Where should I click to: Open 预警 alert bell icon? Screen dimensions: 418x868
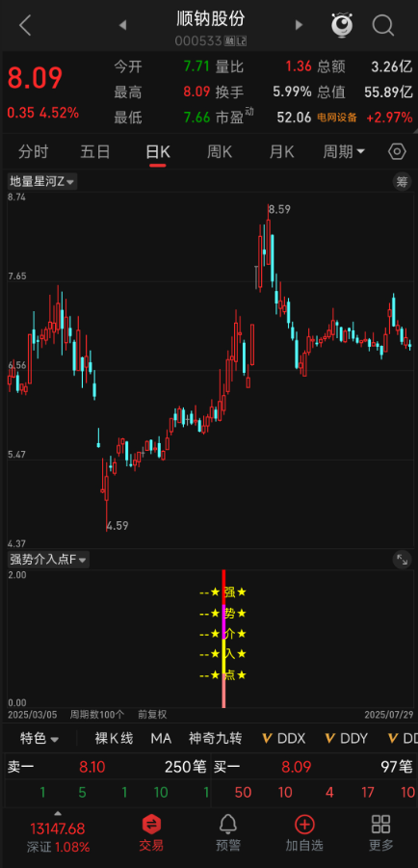click(227, 834)
